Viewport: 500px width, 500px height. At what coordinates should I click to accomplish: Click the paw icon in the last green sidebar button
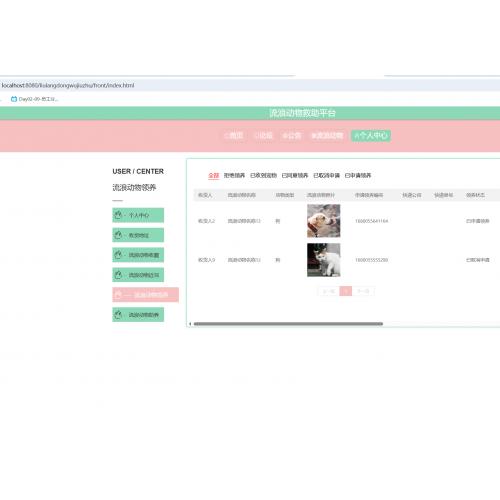click(118, 315)
